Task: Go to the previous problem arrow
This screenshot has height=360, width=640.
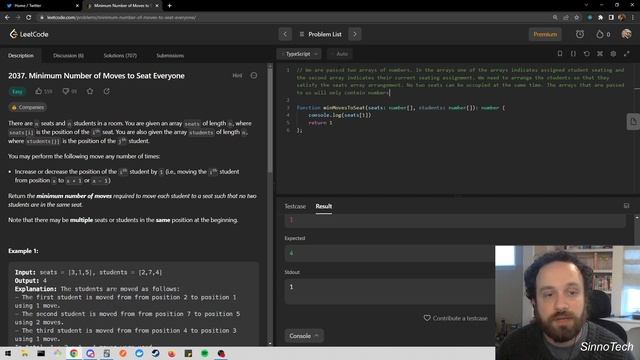Action: 285,34
